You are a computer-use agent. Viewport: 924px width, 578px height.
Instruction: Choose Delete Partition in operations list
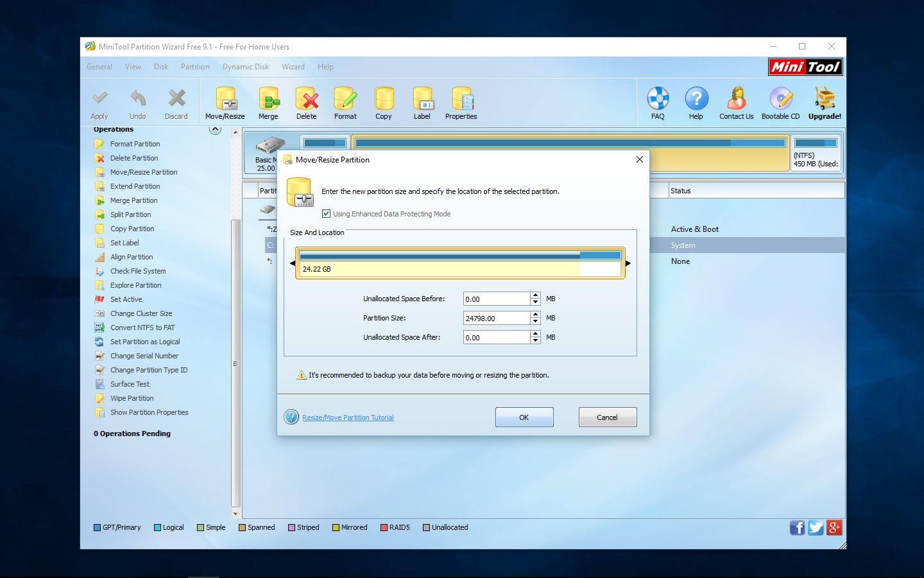tap(134, 158)
